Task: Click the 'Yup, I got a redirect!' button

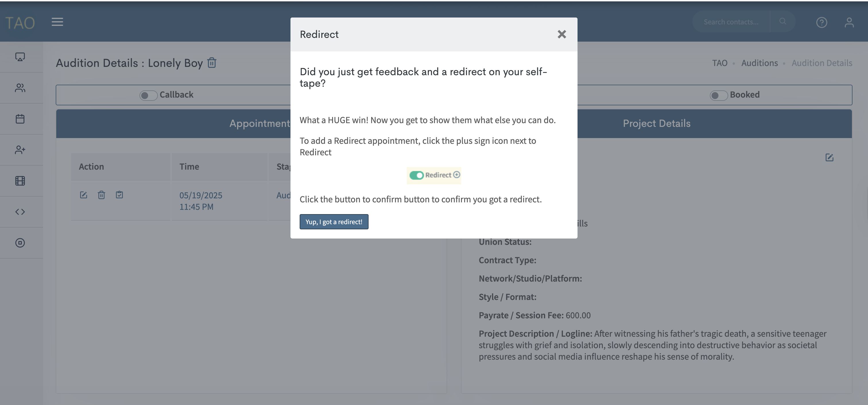Action: point(334,222)
